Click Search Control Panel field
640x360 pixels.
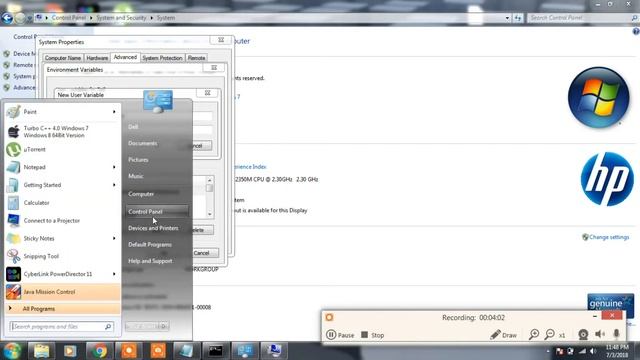tap(582, 18)
